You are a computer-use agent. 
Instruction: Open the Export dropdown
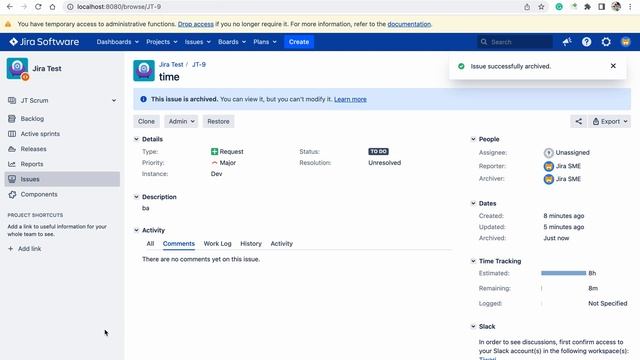click(610, 121)
